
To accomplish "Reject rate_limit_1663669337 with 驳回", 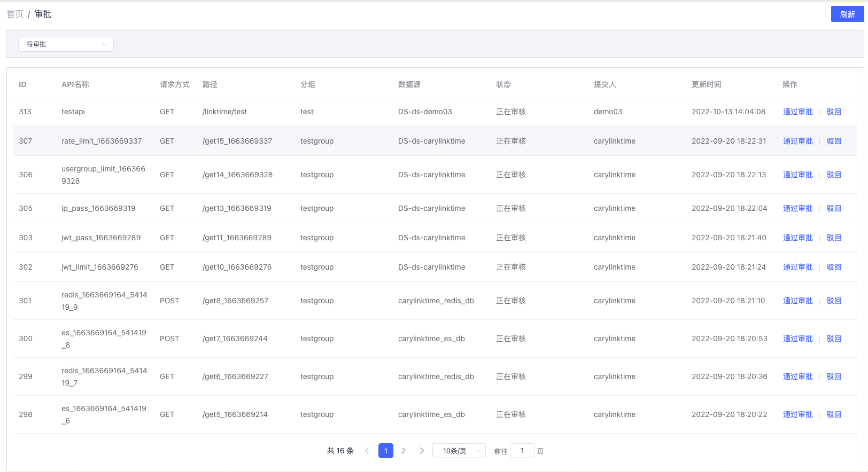I will click(x=834, y=141).
